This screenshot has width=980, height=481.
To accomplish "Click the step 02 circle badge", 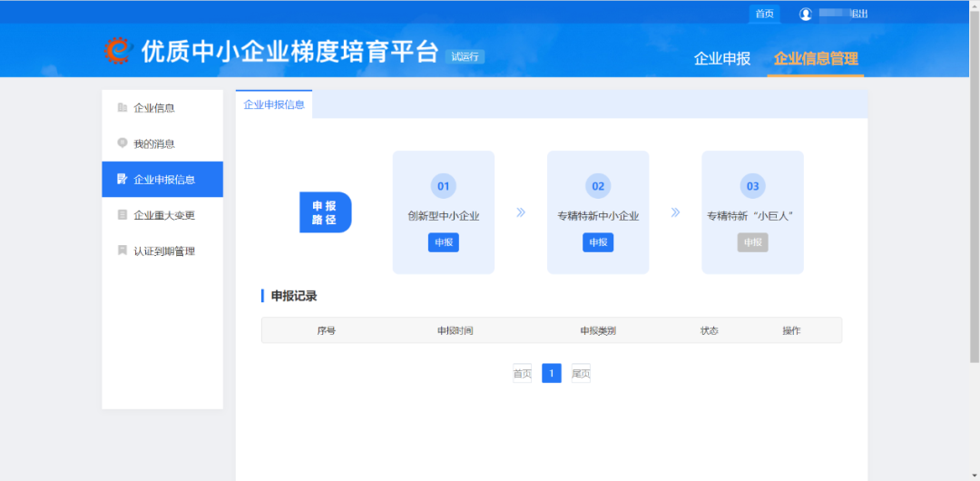I will click(598, 186).
